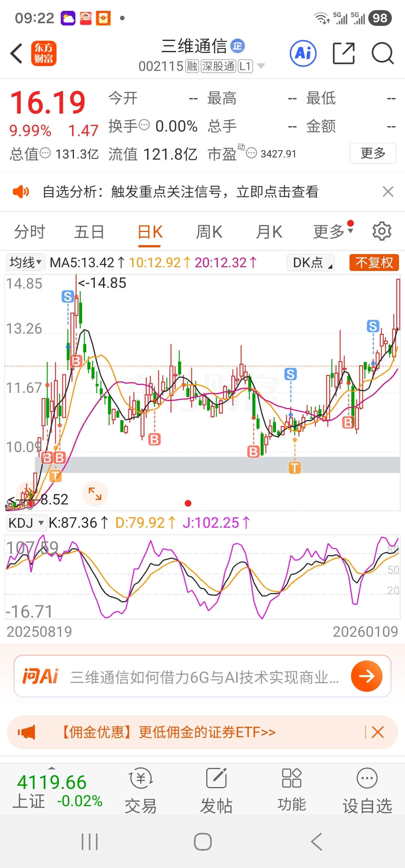The width and height of the screenshot is (405, 868).
Task: Tap the orange arrow send button
Action: 367,676
